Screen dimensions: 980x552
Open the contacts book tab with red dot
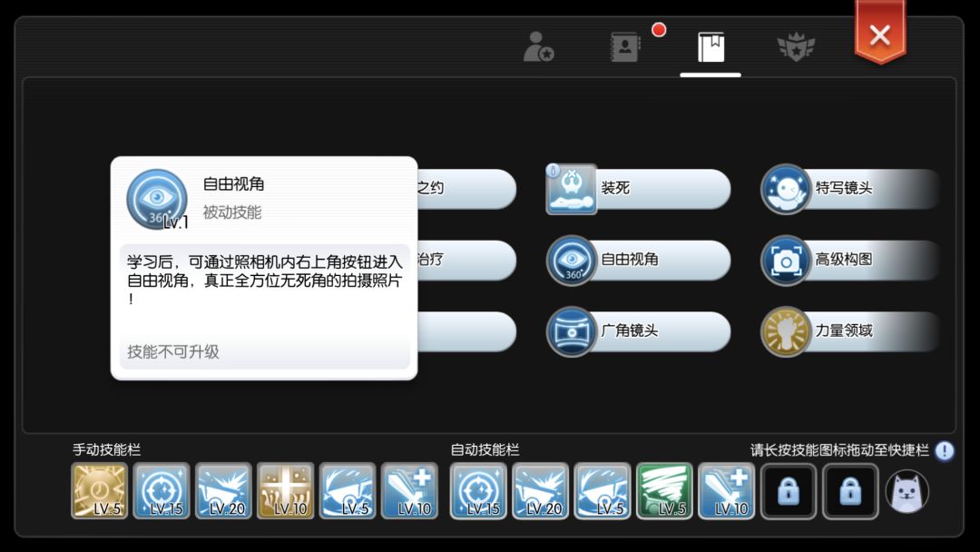[625, 47]
